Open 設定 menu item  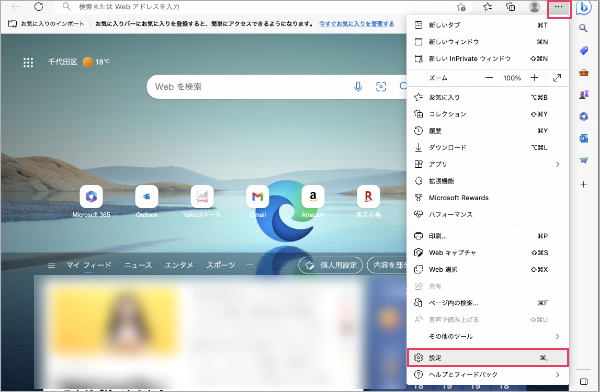tap(488, 358)
